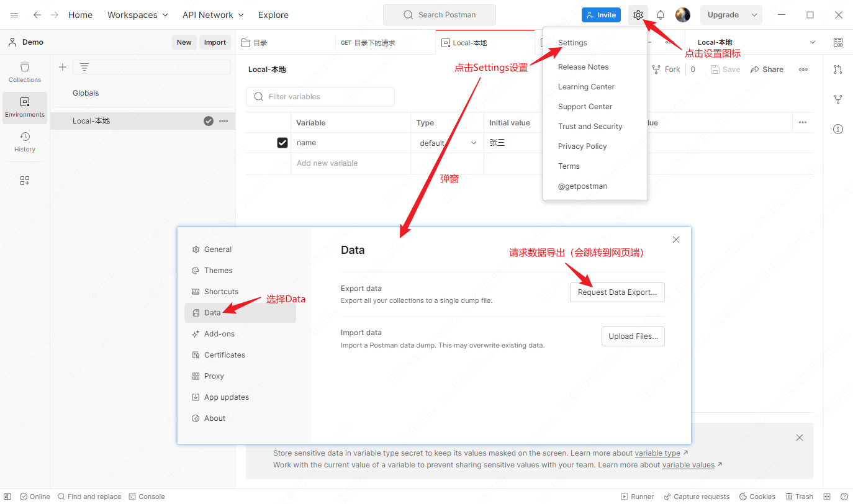Image resolution: width=853 pixels, height=504 pixels.
Task: Open table column options ellipsis
Action: (803, 122)
